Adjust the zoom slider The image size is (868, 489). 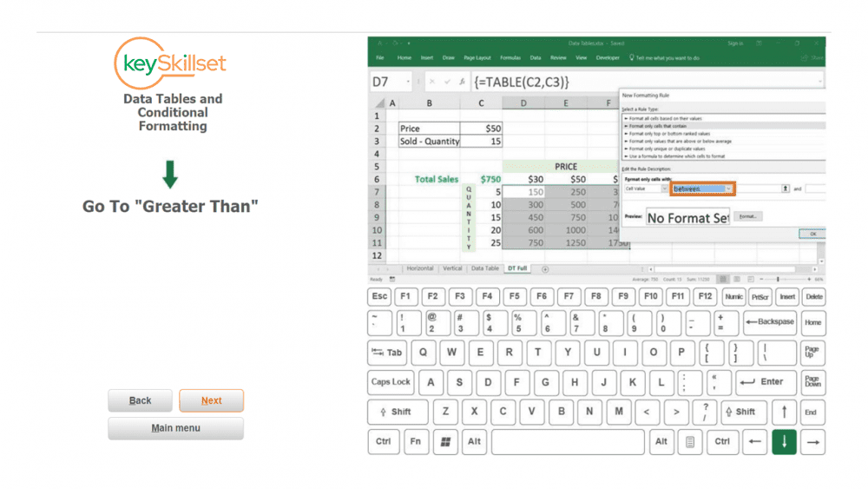tap(778, 279)
